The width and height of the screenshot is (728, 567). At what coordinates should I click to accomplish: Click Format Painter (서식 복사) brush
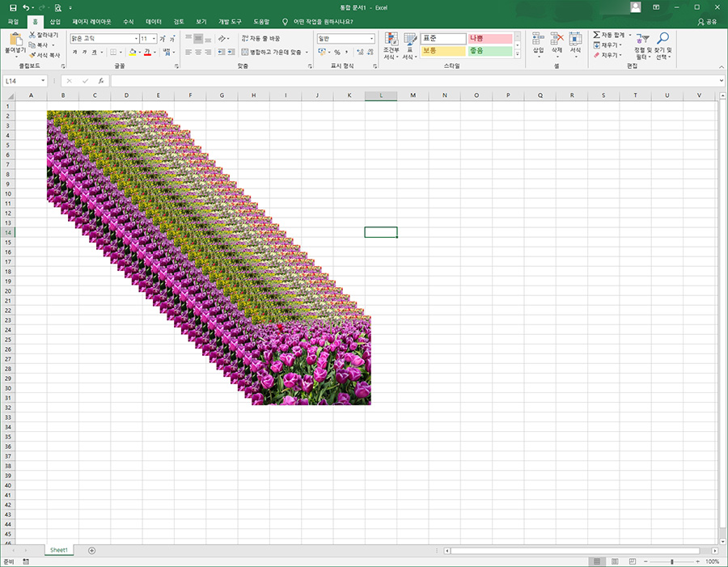(32, 55)
